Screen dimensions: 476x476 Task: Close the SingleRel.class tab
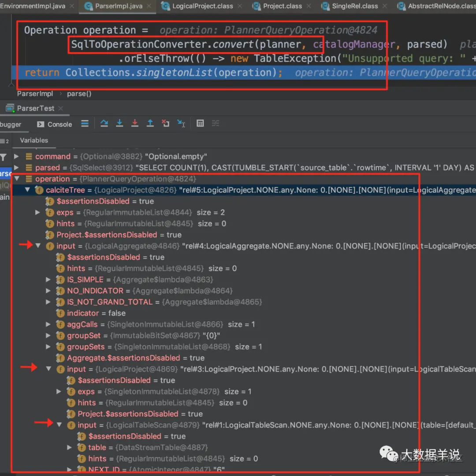click(385, 6)
